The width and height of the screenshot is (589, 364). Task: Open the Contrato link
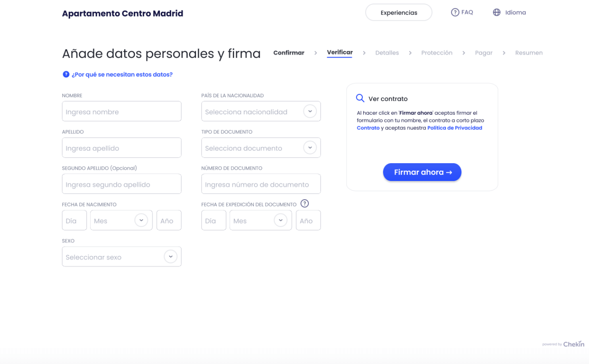pos(368,128)
